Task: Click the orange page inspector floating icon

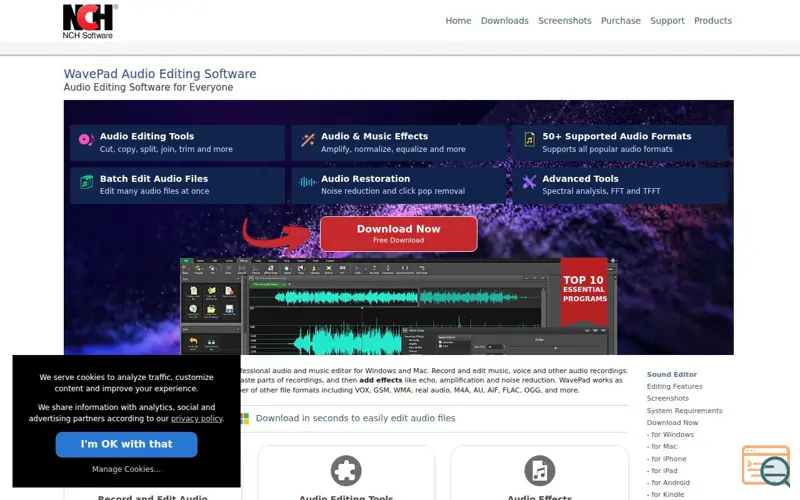Action: pos(766,466)
